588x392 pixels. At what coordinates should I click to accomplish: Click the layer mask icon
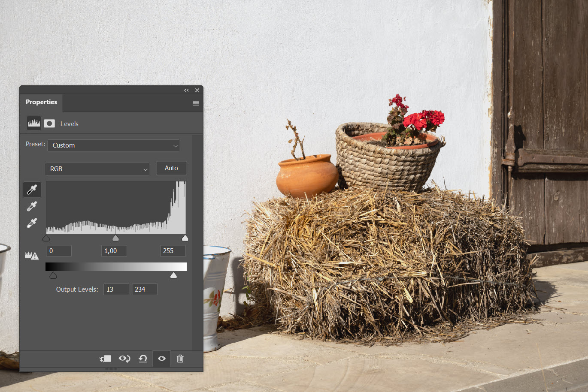tap(49, 124)
